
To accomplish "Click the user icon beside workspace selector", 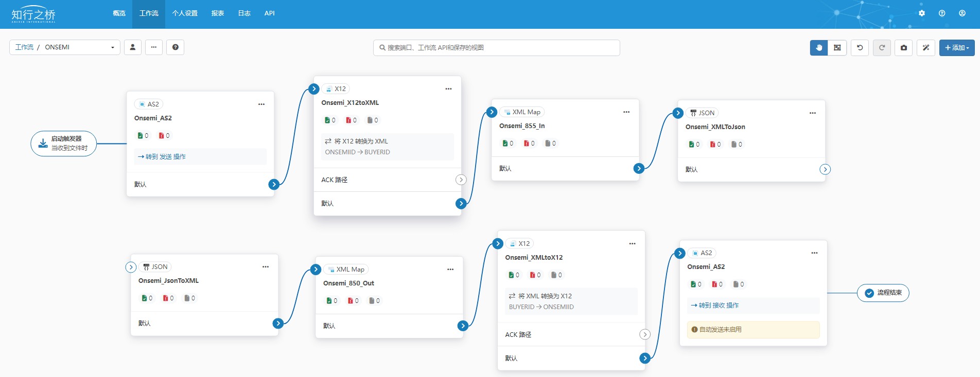I will click(x=133, y=47).
